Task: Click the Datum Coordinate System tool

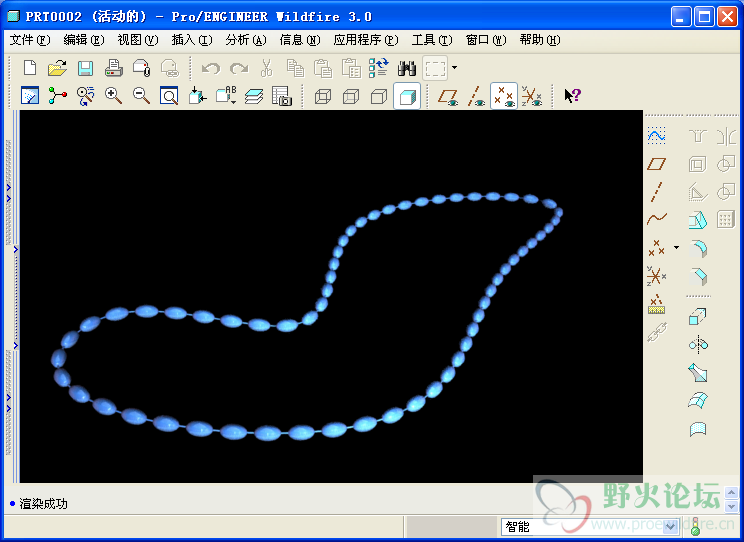Action: (657, 275)
